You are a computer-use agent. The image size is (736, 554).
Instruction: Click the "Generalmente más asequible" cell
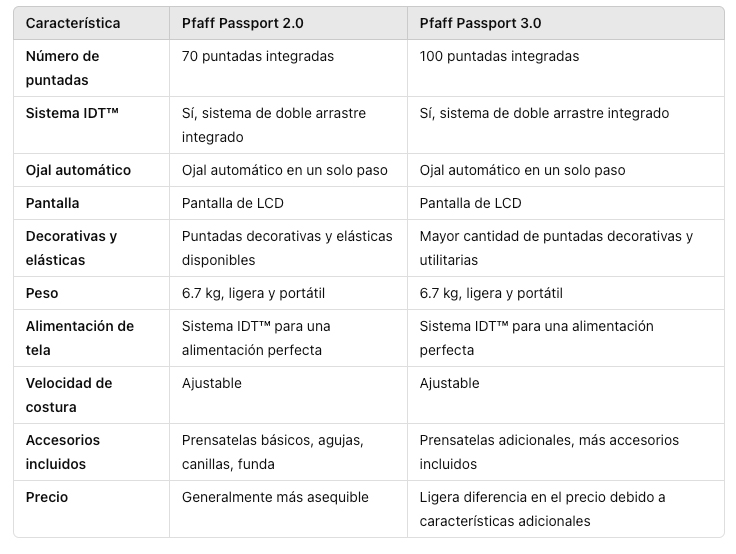(275, 497)
